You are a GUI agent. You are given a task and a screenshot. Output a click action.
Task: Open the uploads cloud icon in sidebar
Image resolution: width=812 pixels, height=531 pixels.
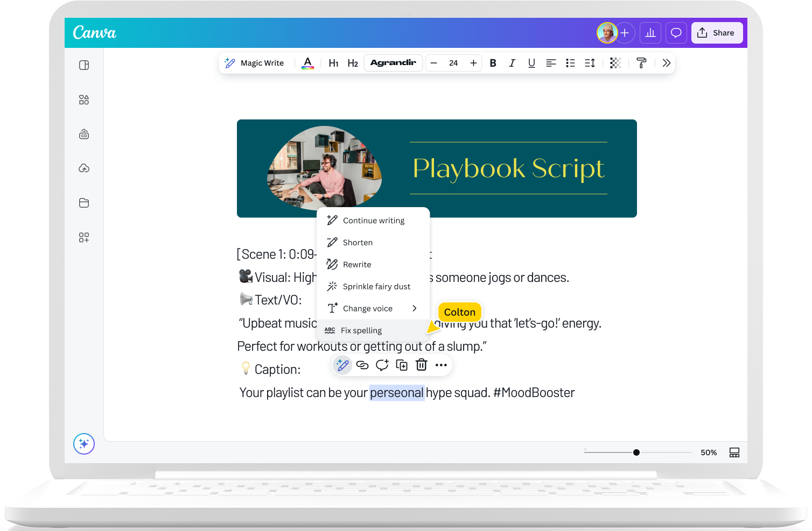tap(84, 168)
